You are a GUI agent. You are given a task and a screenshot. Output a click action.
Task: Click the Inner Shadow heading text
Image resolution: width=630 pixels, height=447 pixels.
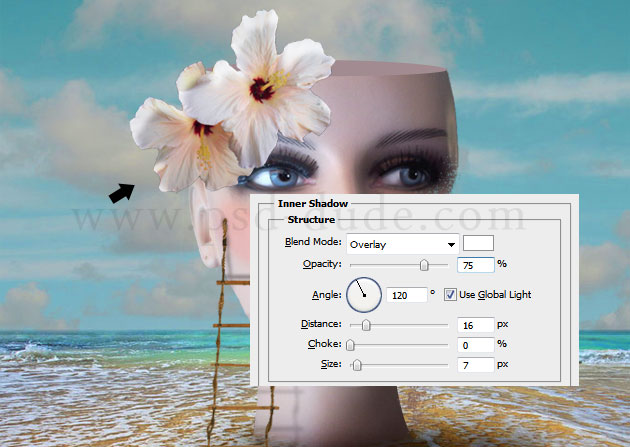pos(313,204)
